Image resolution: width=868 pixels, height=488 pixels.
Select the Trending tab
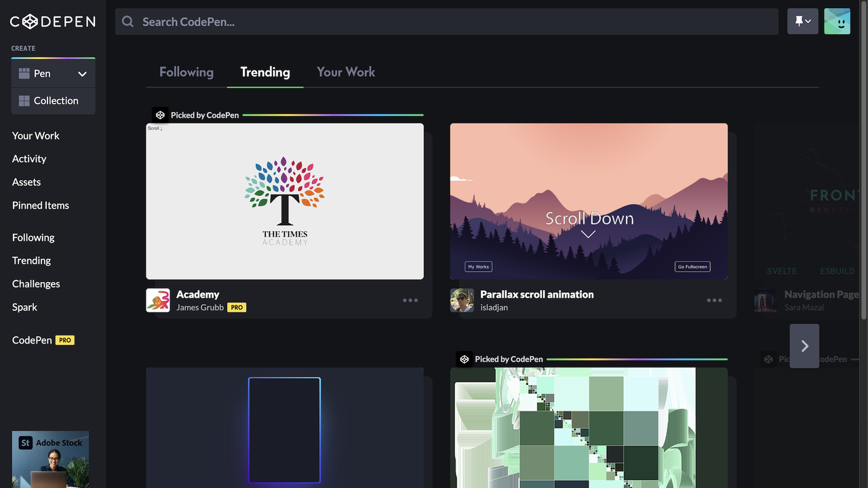pyautogui.click(x=265, y=72)
